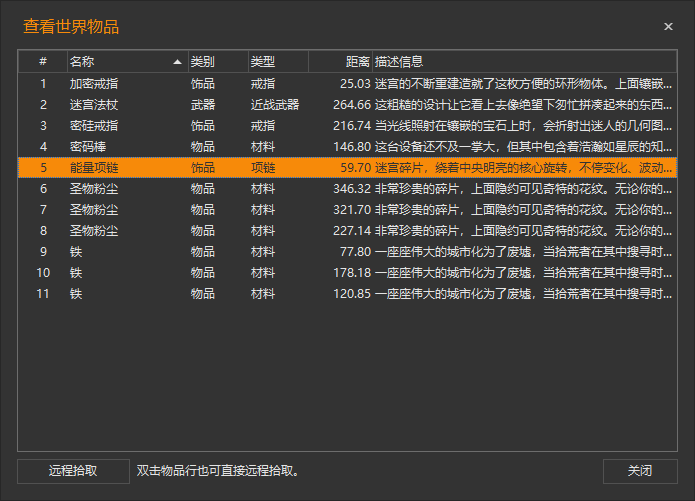Select 铁 row with distance 120.85
Image resolution: width=695 pixels, height=501 pixels.
tap(348, 294)
